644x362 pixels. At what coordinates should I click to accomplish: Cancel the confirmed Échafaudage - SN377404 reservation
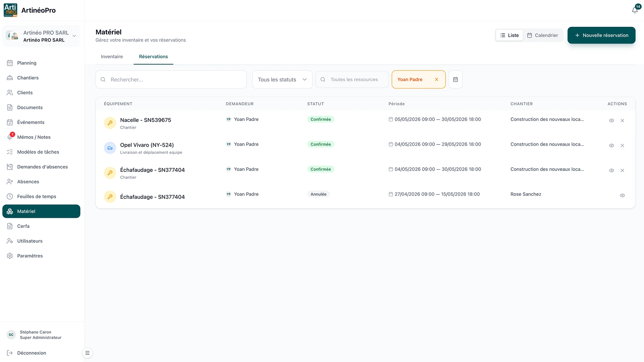(622, 171)
